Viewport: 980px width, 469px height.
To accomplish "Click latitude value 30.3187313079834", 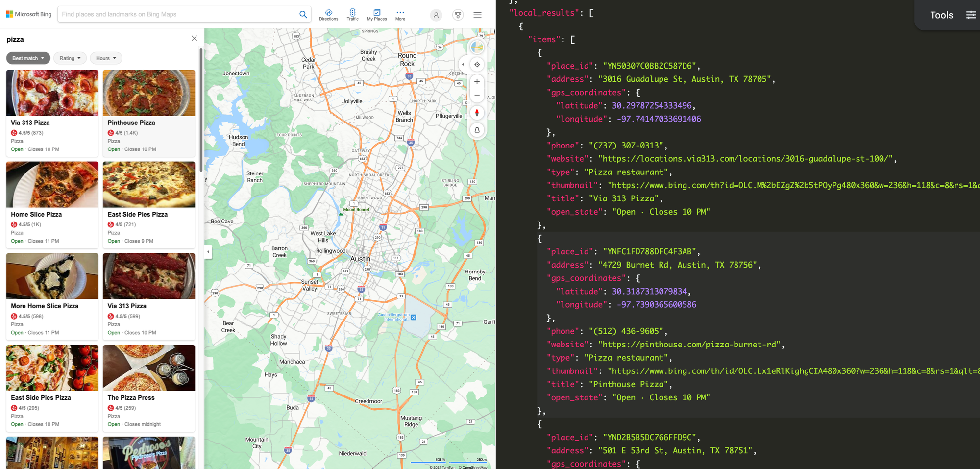I will click(649, 291).
